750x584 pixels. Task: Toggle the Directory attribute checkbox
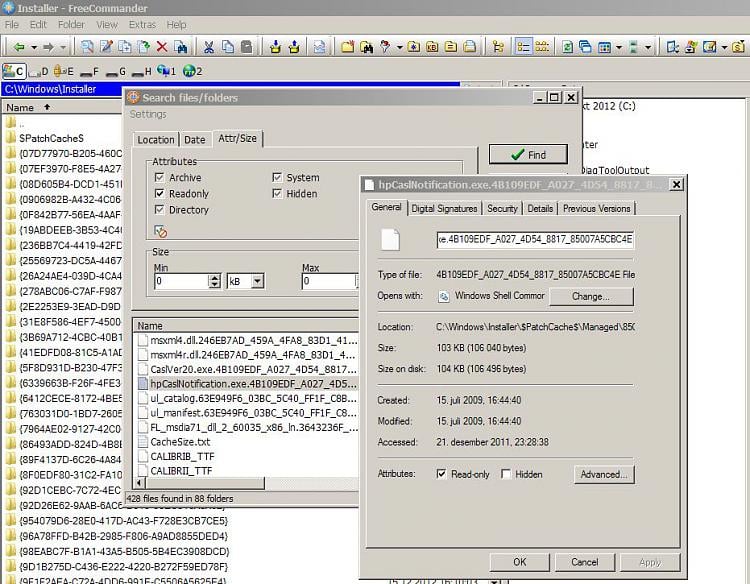pos(160,209)
